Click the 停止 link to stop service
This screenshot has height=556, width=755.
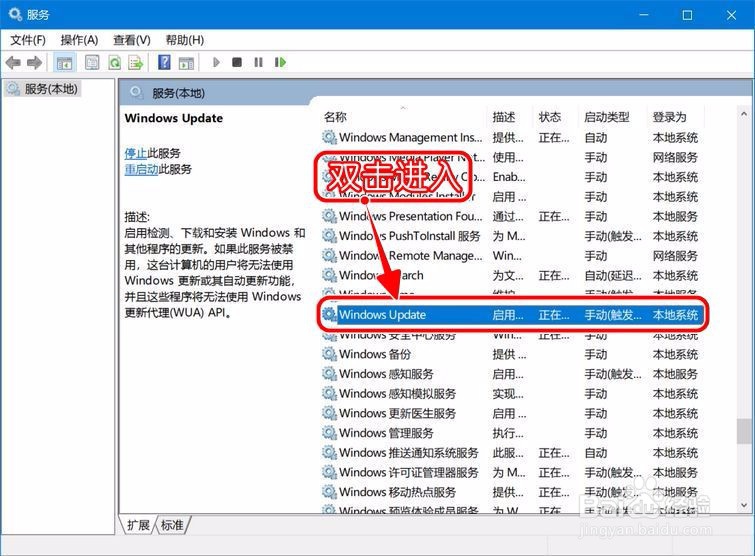(x=136, y=153)
